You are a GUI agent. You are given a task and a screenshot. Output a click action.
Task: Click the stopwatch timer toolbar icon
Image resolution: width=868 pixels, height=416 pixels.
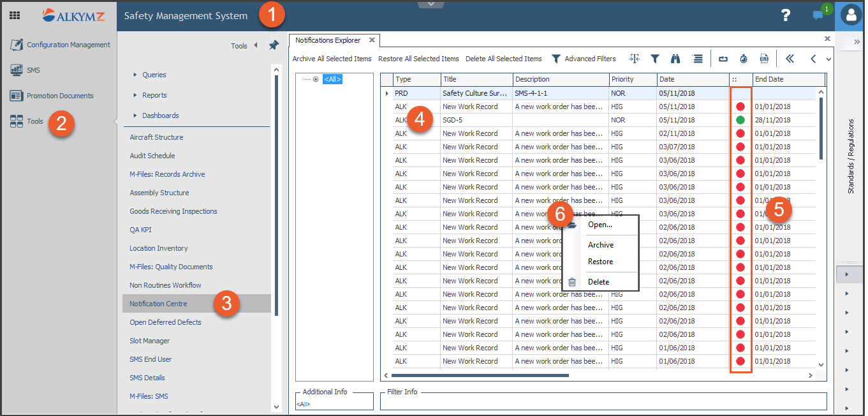(743, 59)
